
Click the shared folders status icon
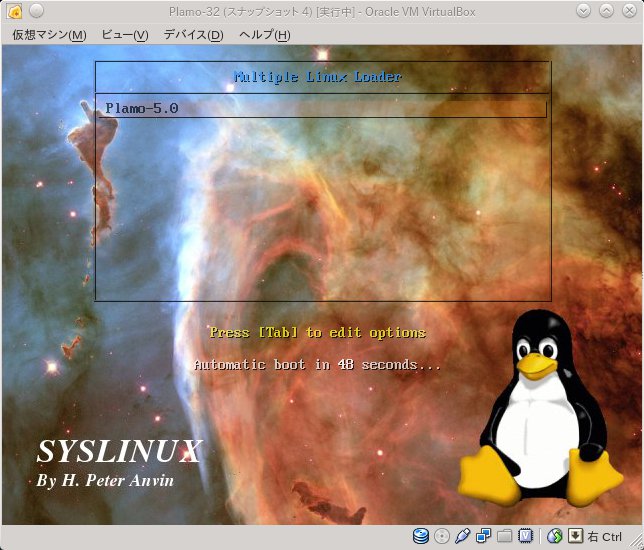click(x=504, y=536)
